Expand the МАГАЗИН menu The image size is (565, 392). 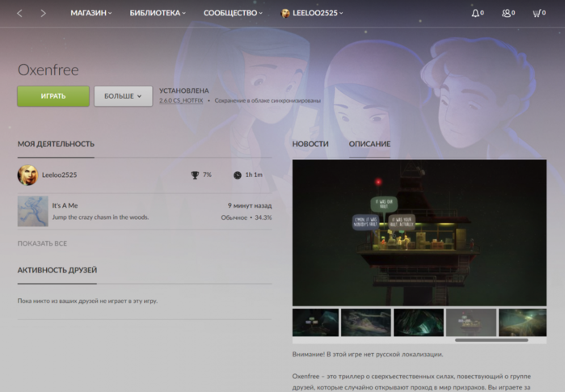coord(91,13)
